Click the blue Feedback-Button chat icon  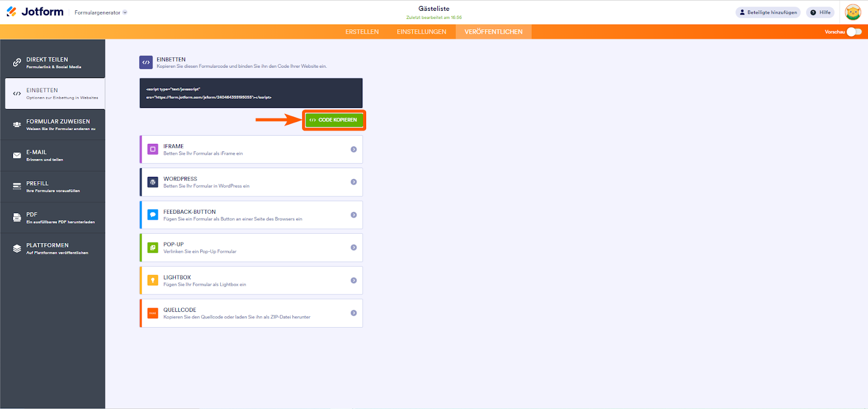tap(153, 215)
